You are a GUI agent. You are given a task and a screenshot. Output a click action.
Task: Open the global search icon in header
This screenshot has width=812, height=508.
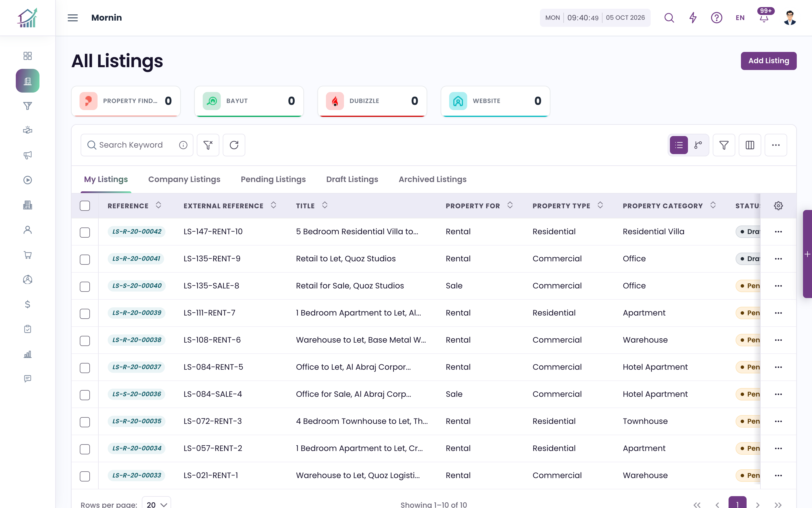[669, 18]
